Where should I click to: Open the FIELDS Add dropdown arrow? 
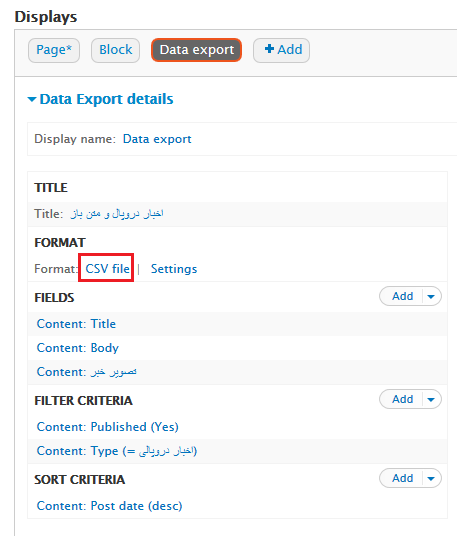tap(431, 297)
